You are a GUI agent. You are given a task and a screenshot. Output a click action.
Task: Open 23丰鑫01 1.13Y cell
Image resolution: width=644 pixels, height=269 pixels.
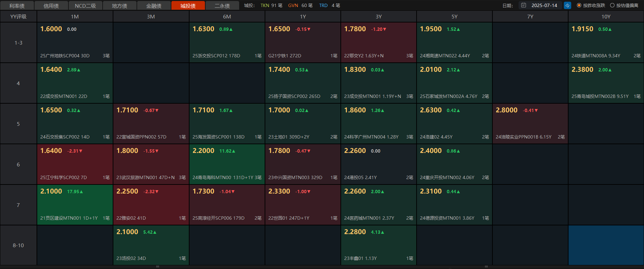coord(379,245)
